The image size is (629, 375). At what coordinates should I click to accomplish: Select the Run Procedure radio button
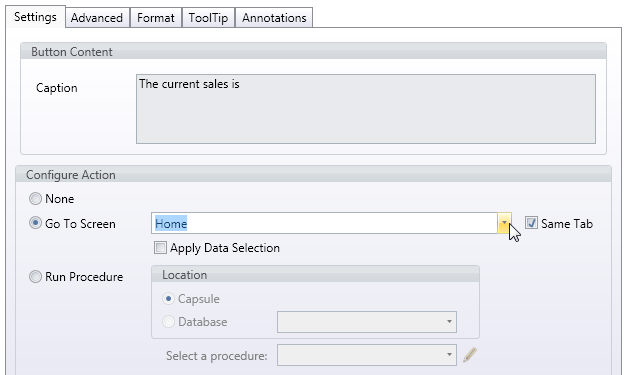(35, 276)
